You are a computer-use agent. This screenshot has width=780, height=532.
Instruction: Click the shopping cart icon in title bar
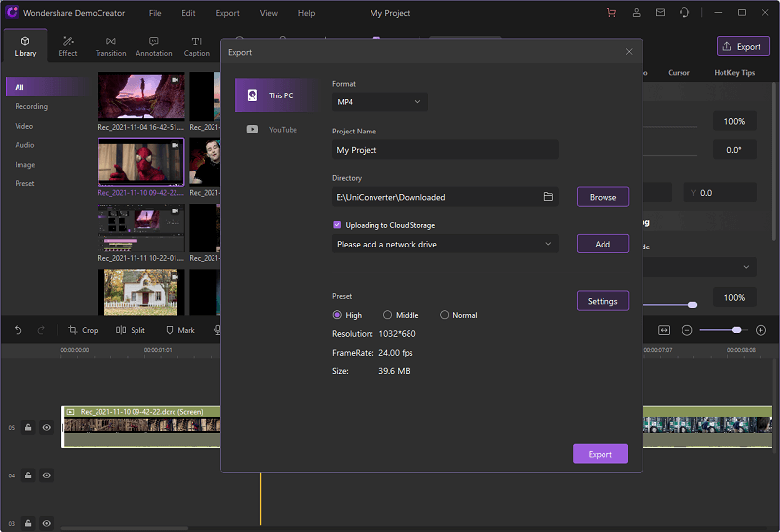tap(611, 13)
